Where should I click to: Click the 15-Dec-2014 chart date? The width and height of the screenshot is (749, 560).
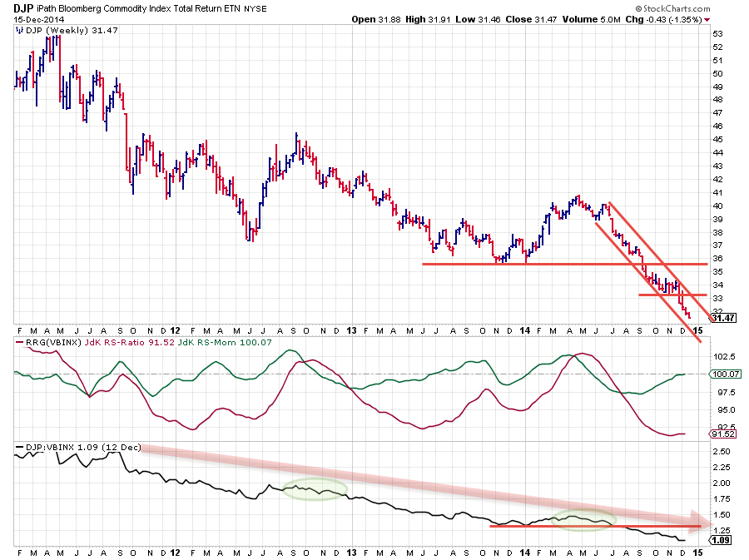tap(38, 20)
